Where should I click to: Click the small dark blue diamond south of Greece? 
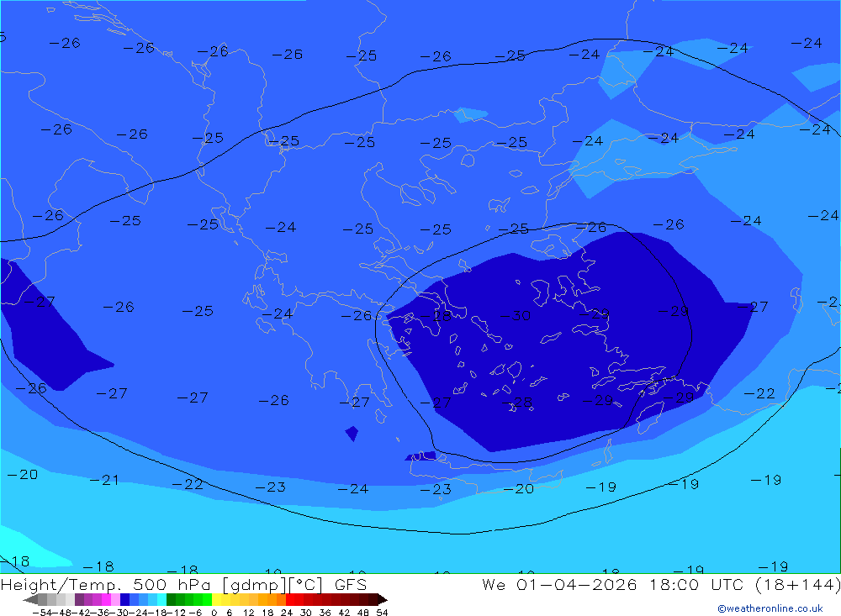(352, 433)
